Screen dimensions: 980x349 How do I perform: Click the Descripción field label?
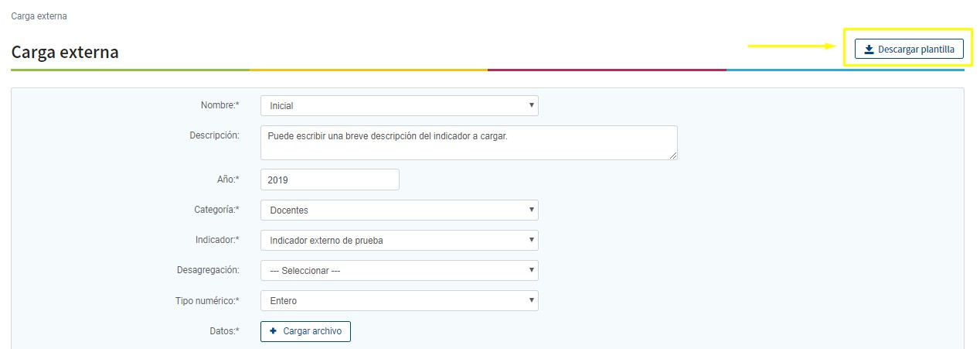point(214,135)
